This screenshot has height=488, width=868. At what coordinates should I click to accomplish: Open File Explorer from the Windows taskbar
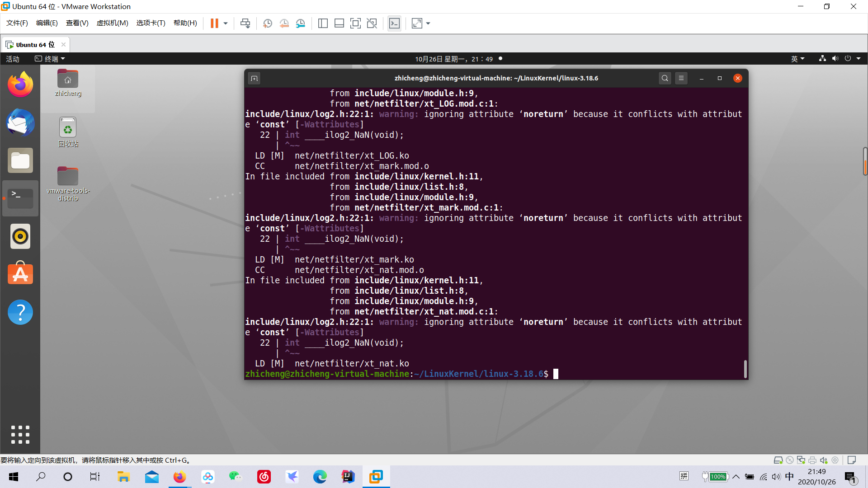(x=123, y=477)
